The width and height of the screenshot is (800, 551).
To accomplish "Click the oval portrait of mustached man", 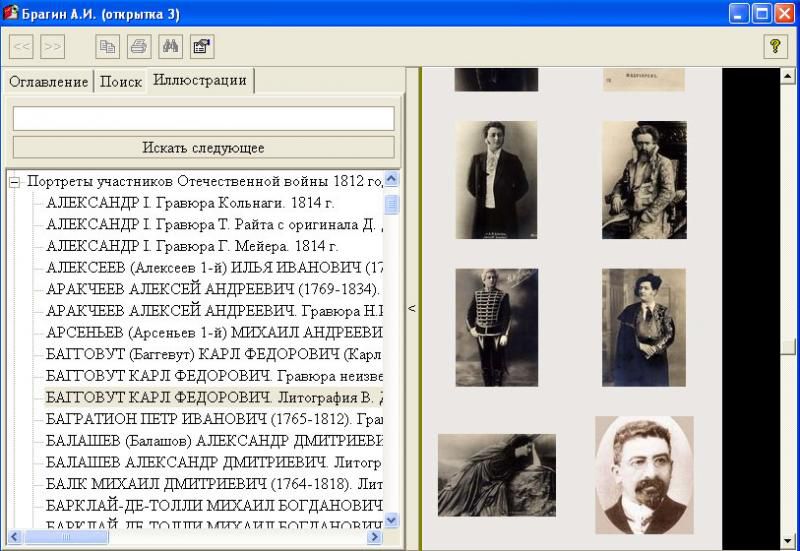I will click(644, 475).
